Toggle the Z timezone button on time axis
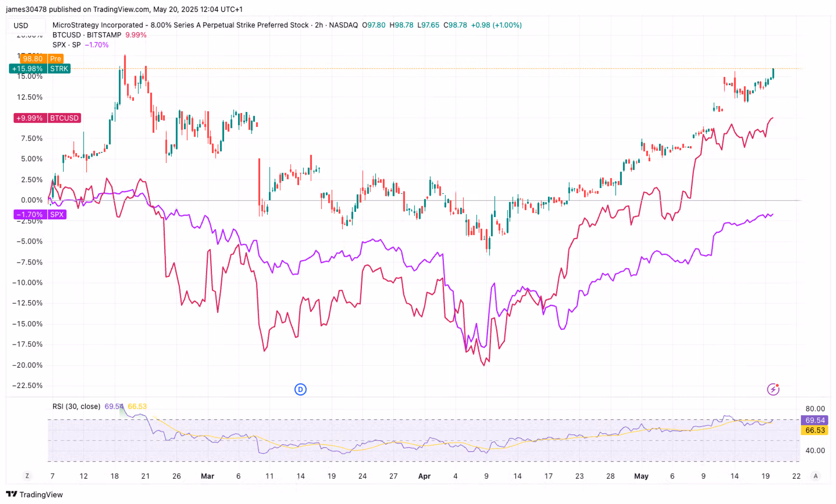This screenshot has height=504, width=836. tap(27, 476)
